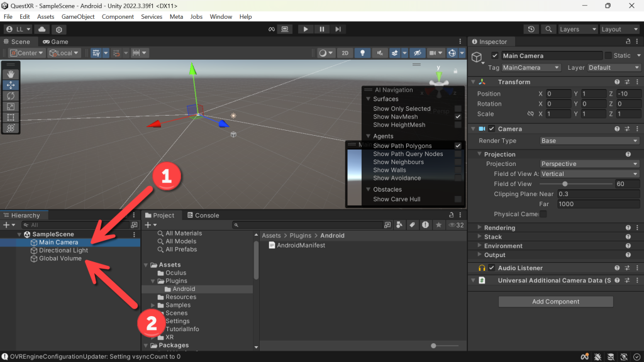Click the Pause button
The width and height of the screenshot is (644, 362).
321,29
